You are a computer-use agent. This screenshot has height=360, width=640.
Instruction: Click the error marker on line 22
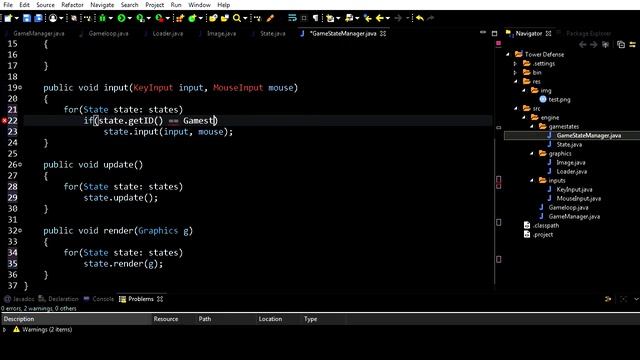[4, 121]
